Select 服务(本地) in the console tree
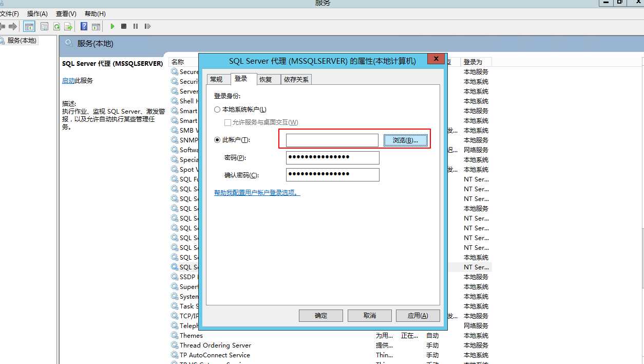Image resolution: width=644 pixels, height=364 pixels. pos(22,41)
